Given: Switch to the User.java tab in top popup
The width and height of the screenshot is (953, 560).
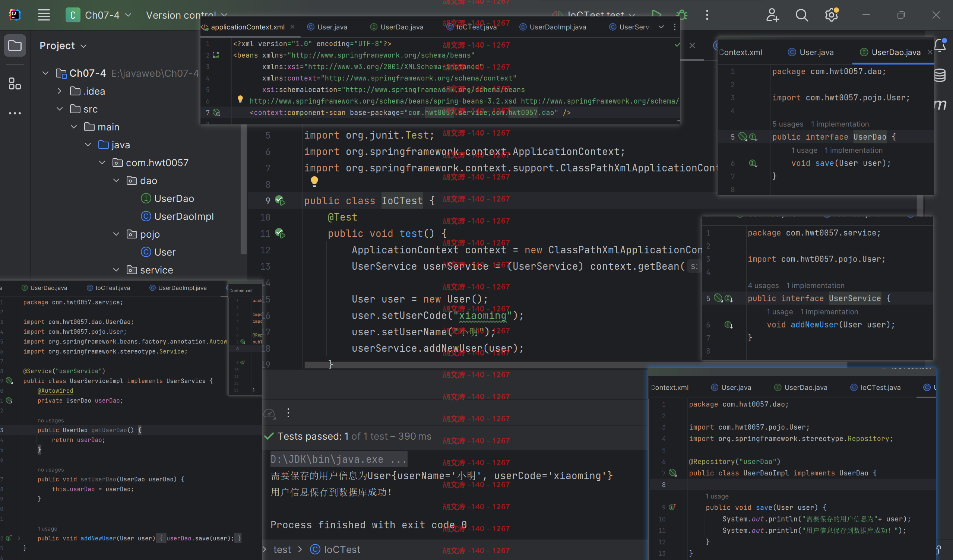Looking at the screenshot, I should (327, 27).
